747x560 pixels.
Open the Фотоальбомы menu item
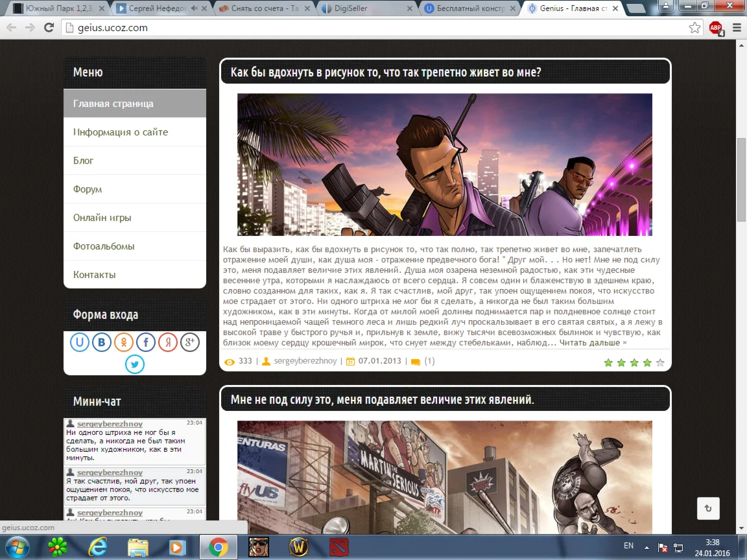(135, 246)
